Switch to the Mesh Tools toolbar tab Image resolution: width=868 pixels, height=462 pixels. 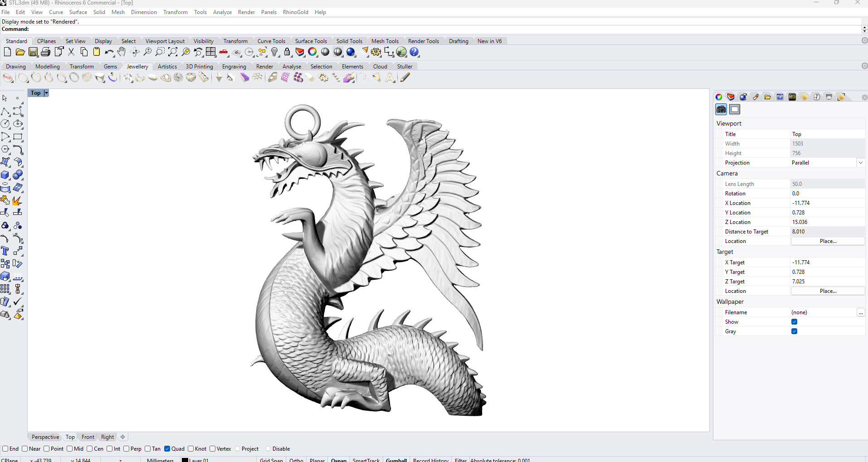point(385,41)
